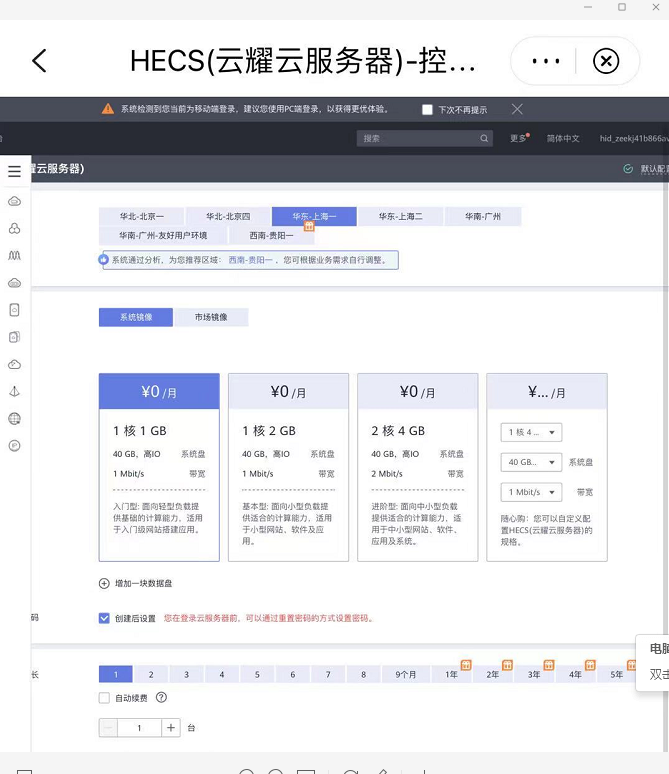Close the mini program via circled X
This screenshot has width=669, height=774.
(606, 61)
